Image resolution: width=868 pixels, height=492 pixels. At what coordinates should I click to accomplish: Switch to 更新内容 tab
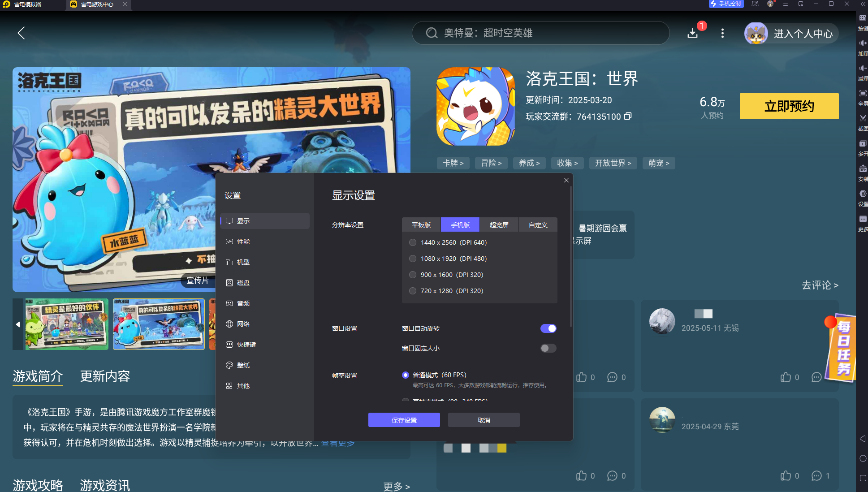(x=105, y=376)
